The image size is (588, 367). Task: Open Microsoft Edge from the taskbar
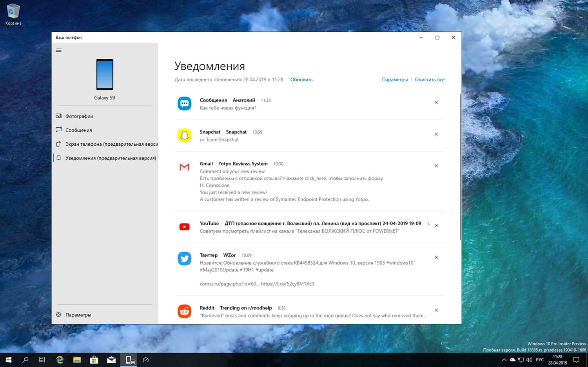[60, 360]
